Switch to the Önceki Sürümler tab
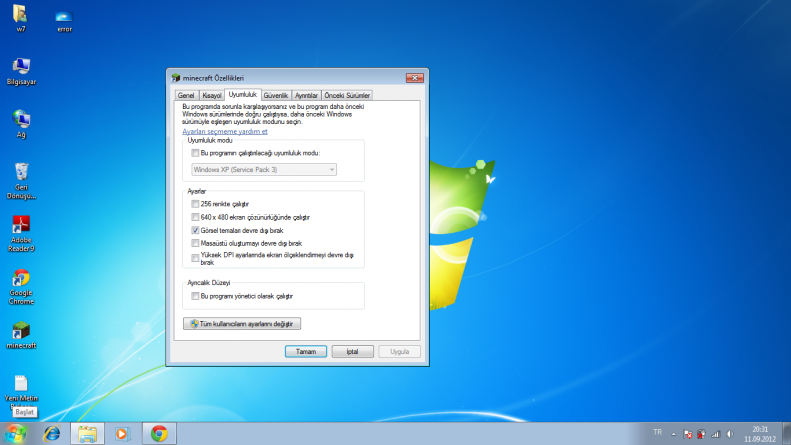This screenshot has height=445, width=791. click(347, 95)
